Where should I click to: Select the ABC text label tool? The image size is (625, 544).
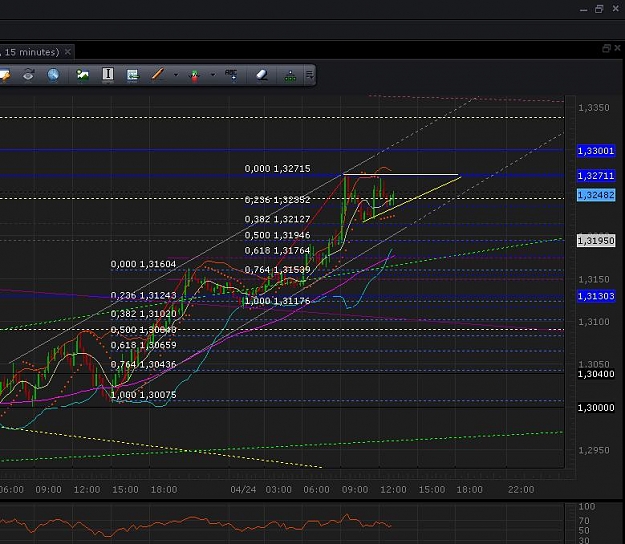[231, 75]
